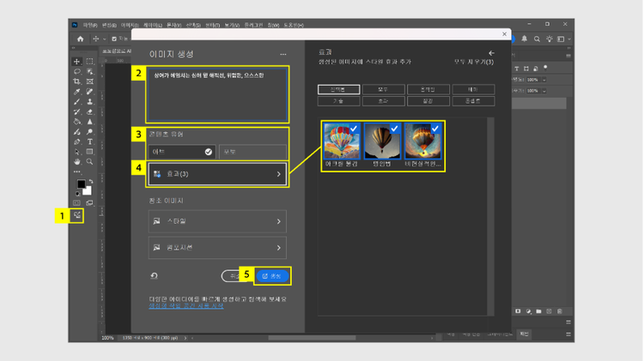Select the Path Selection arrow tool

pos(76,152)
